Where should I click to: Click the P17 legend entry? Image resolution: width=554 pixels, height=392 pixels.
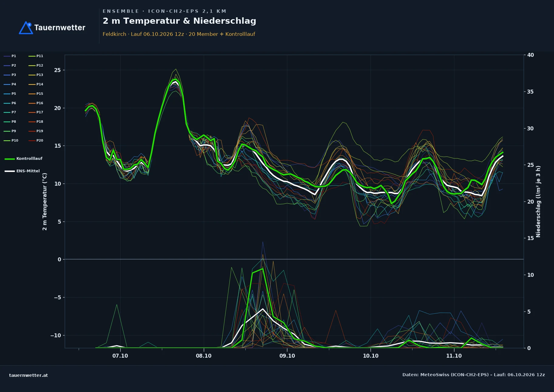[36, 112]
